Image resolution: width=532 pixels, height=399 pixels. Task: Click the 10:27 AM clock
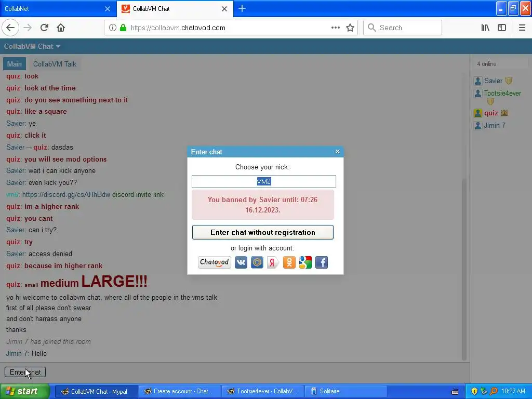513,391
